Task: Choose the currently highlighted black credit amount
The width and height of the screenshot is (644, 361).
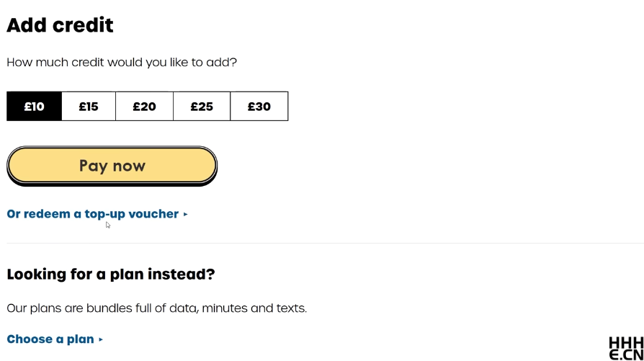Action: (34, 107)
